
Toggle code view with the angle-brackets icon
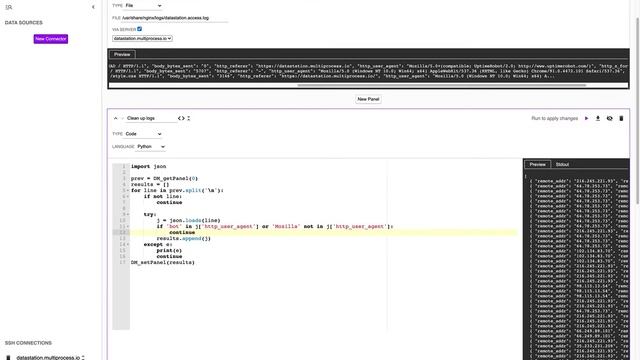click(181, 118)
